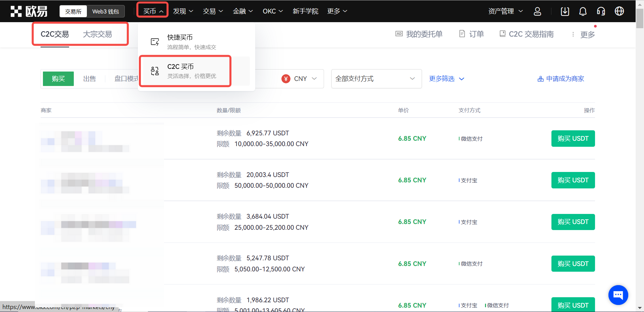The height and width of the screenshot is (312, 644).
Task: Buy USDT from the 3,684.04 USDT offer
Action: [x=573, y=222]
